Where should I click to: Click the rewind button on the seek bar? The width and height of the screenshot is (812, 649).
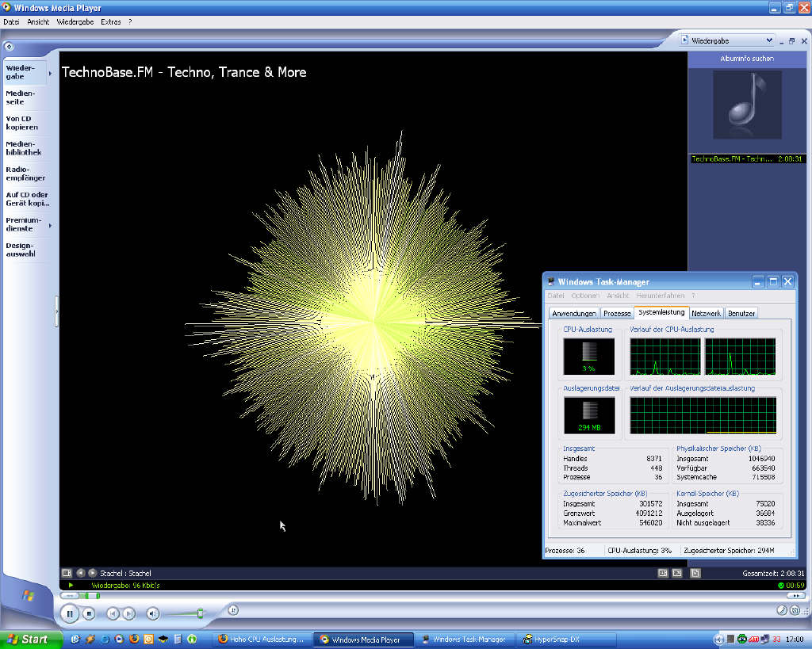tap(69, 596)
